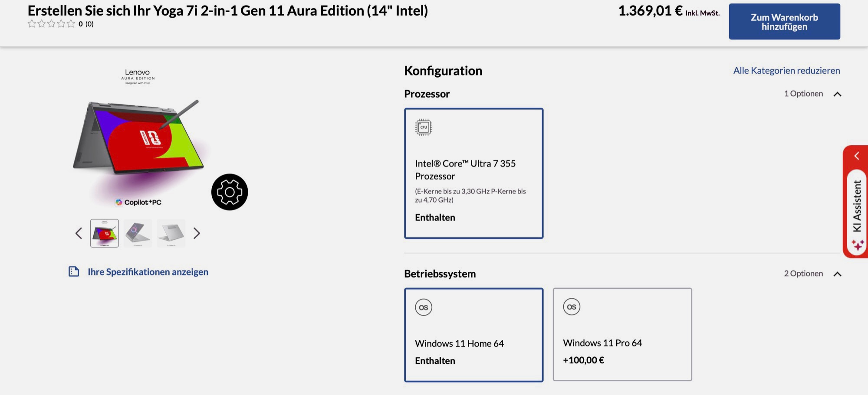Select Windows 11 Pro 64 option
868x395 pixels.
coord(622,334)
